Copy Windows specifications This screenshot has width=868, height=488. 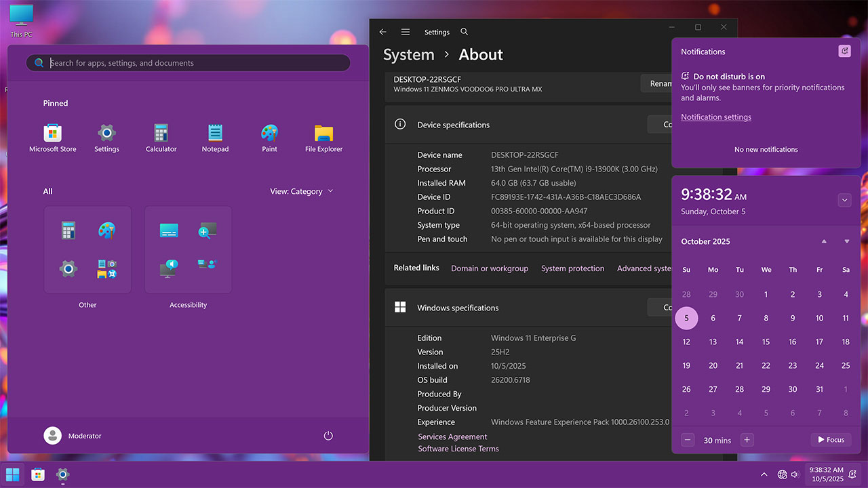point(659,307)
